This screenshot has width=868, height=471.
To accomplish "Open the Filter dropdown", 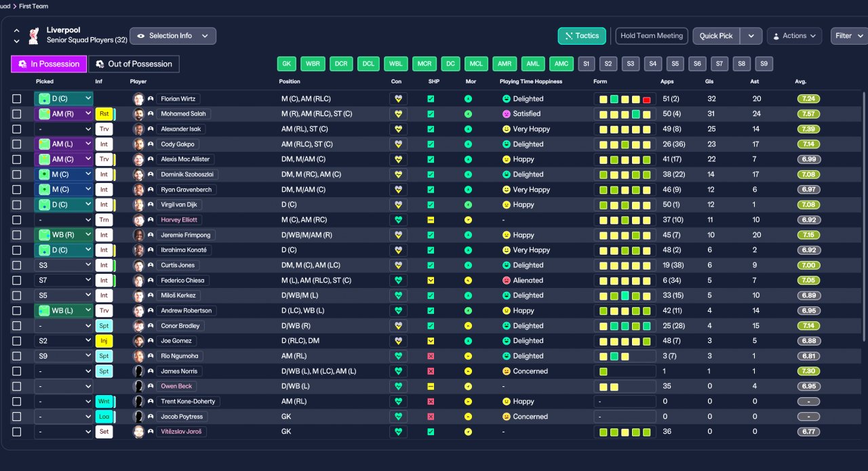I will [x=849, y=36].
